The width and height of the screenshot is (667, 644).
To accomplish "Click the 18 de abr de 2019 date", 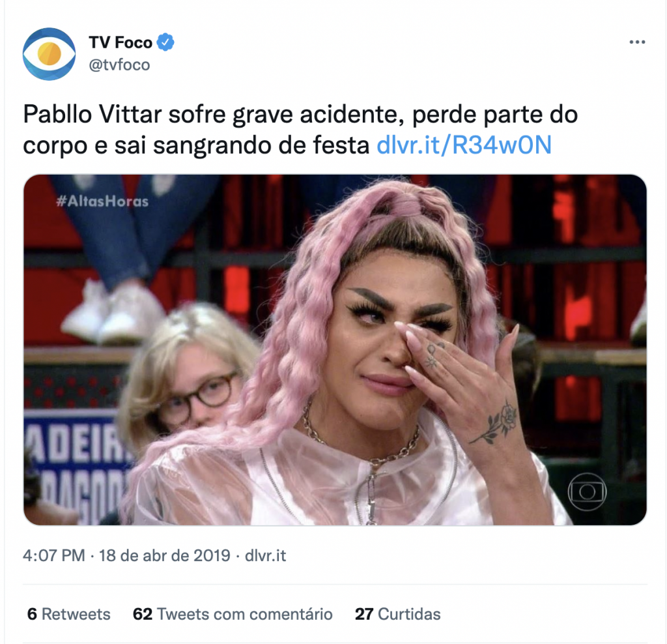I will [x=165, y=555].
